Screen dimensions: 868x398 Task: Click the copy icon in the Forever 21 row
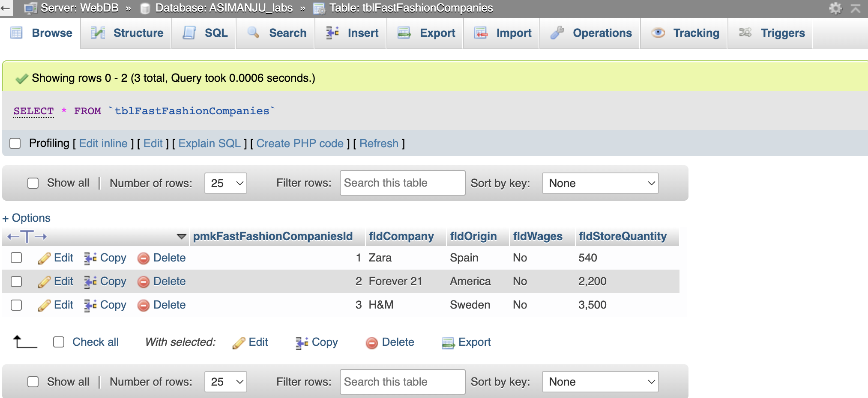coord(90,282)
